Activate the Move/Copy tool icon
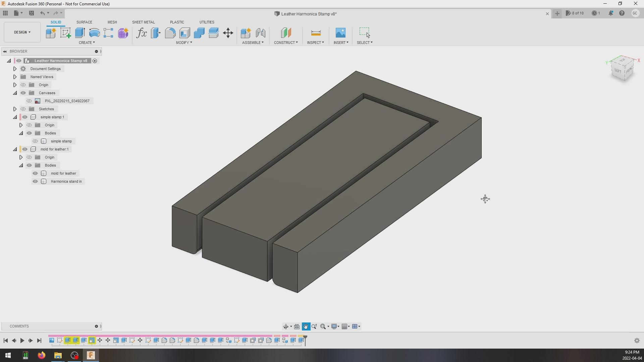Screen dimensions: 644x362 228,33
